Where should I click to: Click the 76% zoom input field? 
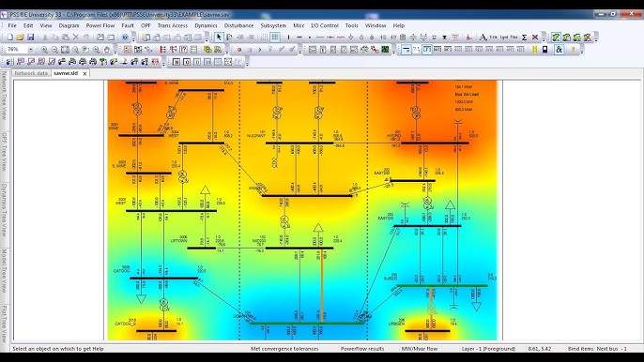17,50
